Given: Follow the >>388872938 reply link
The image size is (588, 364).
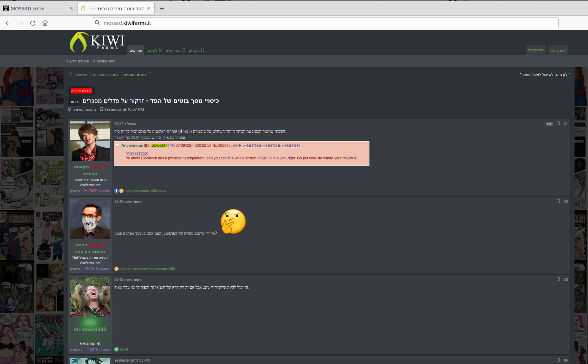Looking at the screenshot, I should (252, 146).
